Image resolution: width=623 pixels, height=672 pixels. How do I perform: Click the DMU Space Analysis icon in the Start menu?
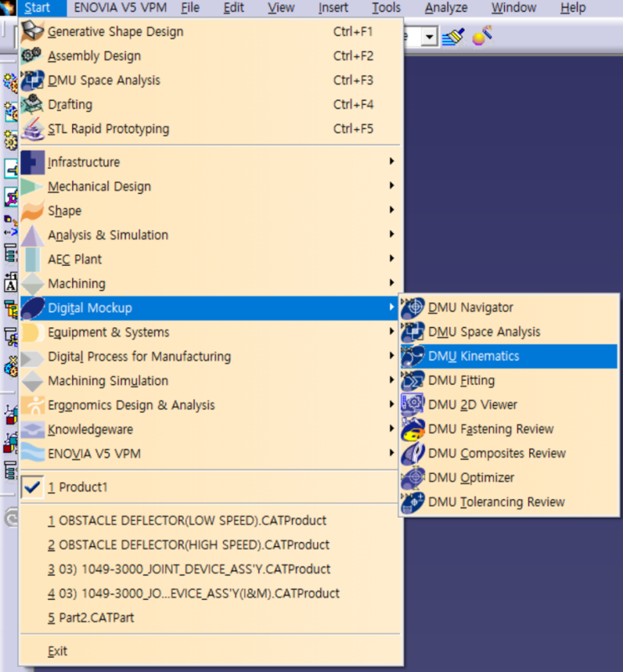32,81
